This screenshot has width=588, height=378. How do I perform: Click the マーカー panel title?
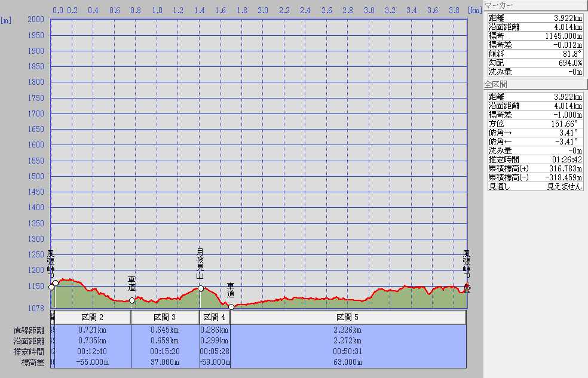[x=500, y=5]
